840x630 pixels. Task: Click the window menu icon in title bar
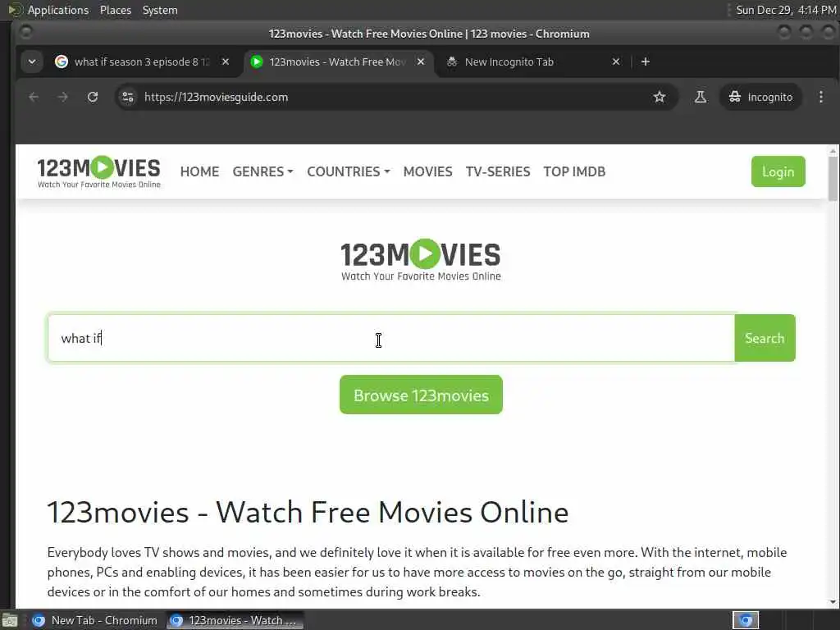pyautogui.click(x=25, y=33)
